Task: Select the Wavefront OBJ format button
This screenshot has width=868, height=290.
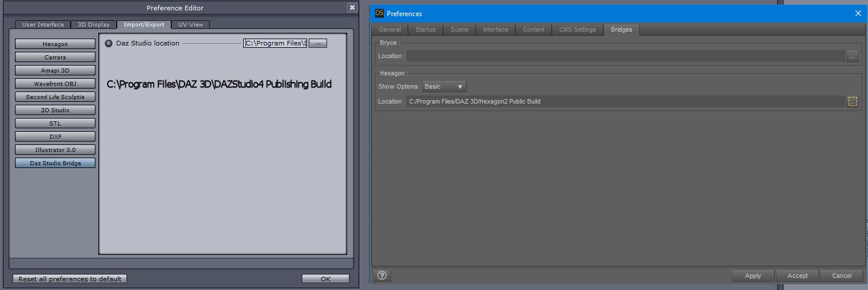Action: (x=55, y=83)
